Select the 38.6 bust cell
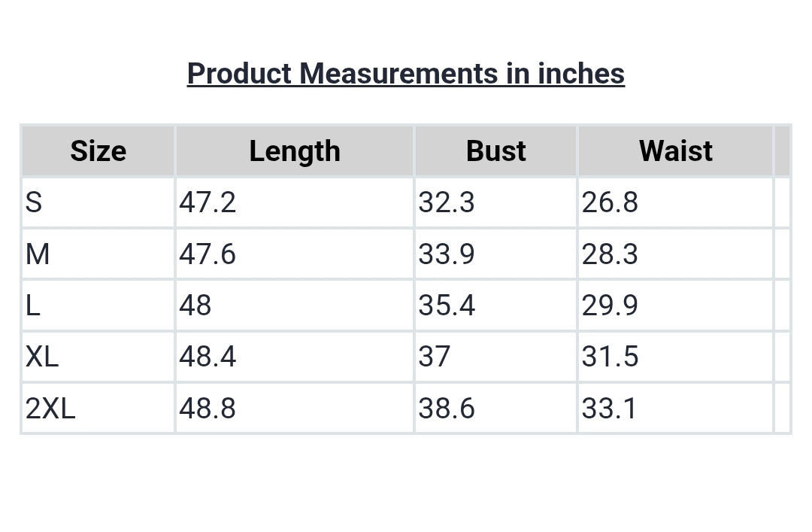 click(495, 408)
